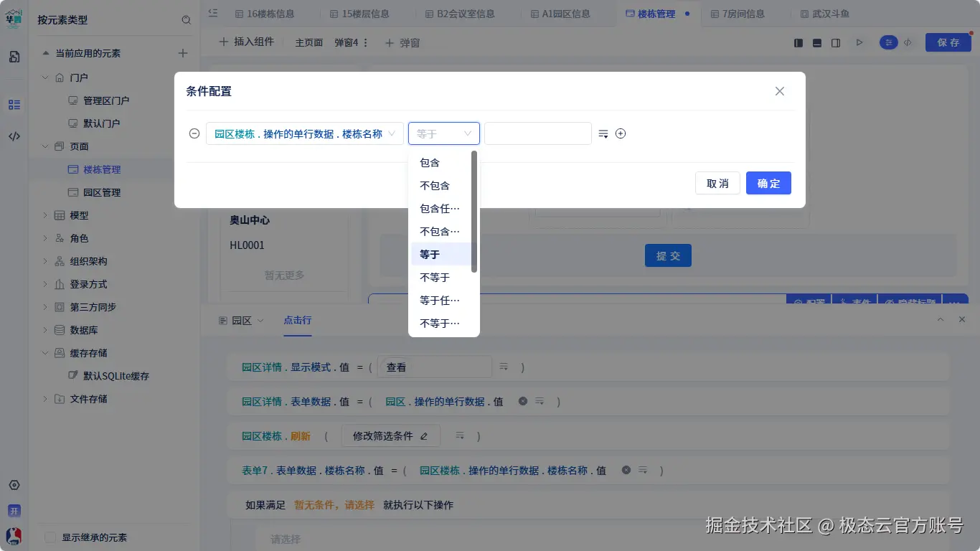Viewport: 980px width, 551px height.
Task: Add a new 弹窗 popup
Action: pyautogui.click(x=402, y=43)
